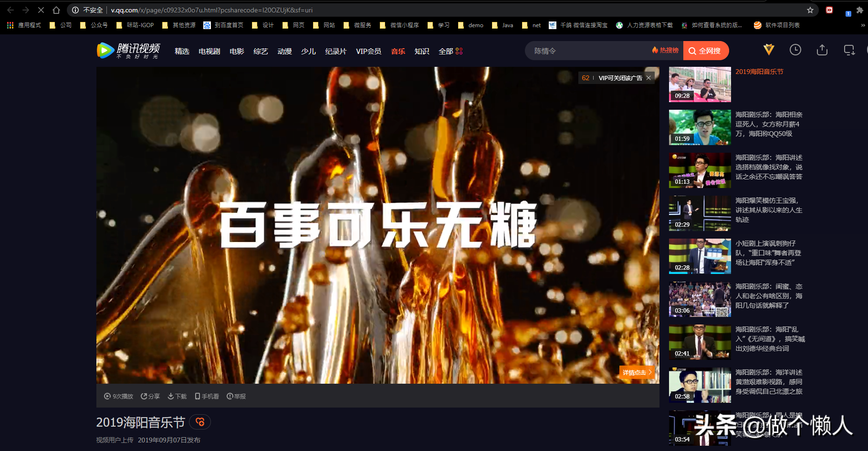Open the 03:06 海阳剧乐部 video thumbnail

tap(700, 299)
